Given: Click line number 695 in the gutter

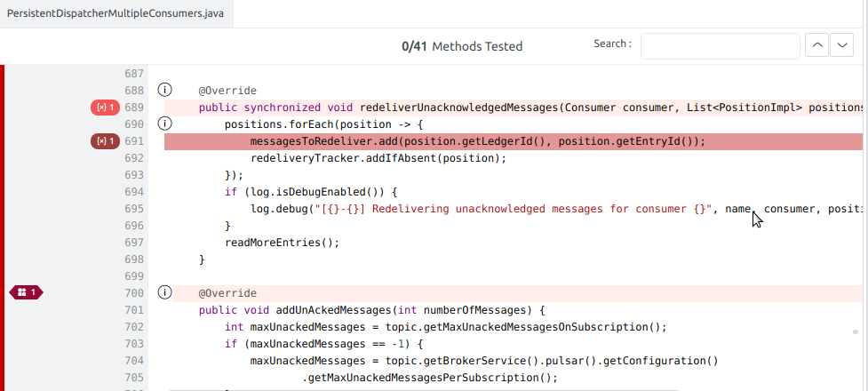Looking at the screenshot, I should (x=133, y=209).
